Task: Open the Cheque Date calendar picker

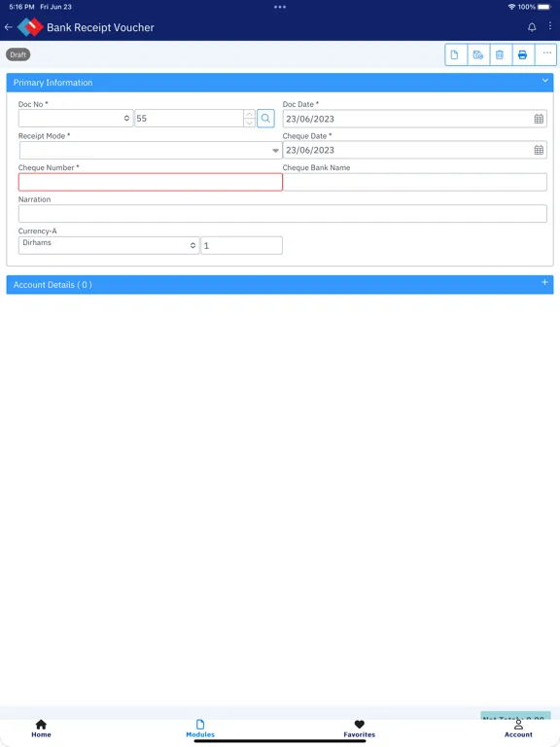Action: point(539,150)
